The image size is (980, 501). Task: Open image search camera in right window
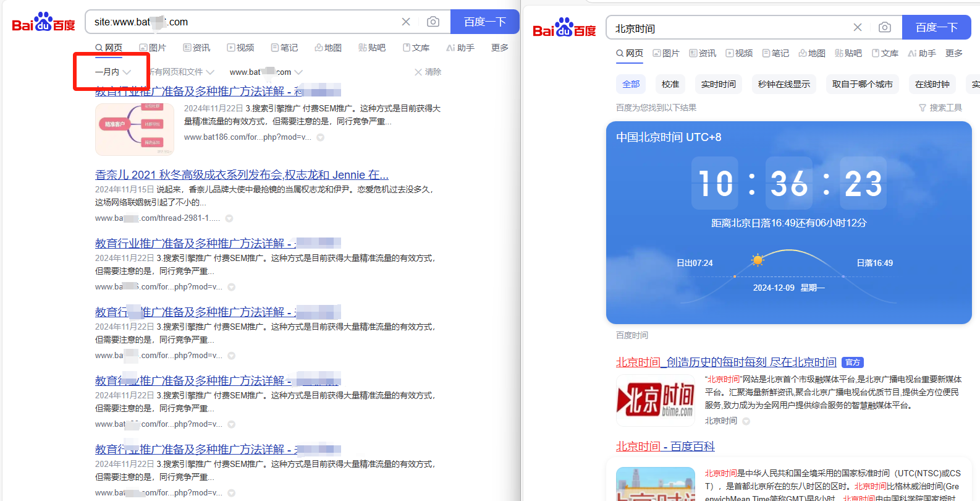[885, 27]
